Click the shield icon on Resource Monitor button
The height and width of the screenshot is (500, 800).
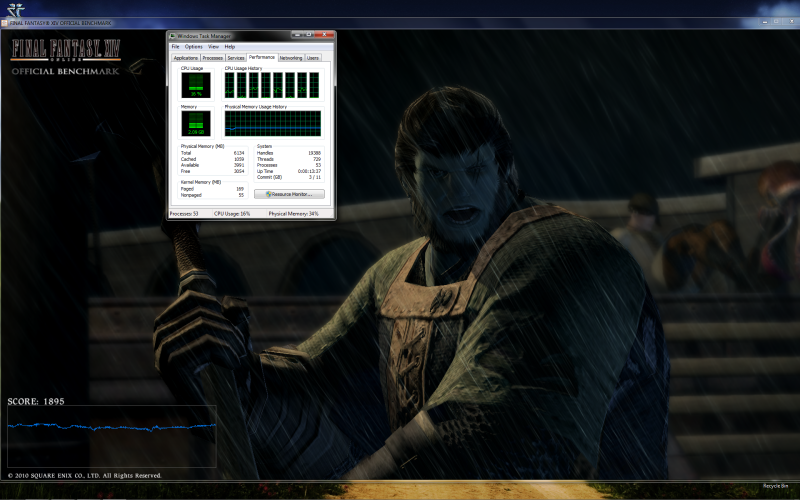point(269,194)
